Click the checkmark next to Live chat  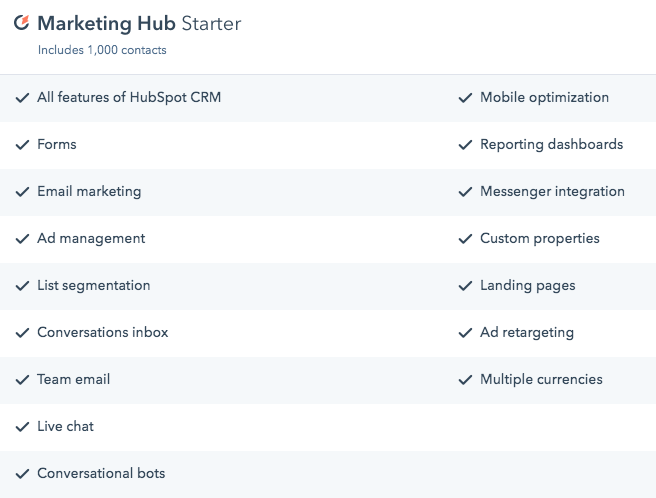click(x=22, y=427)
